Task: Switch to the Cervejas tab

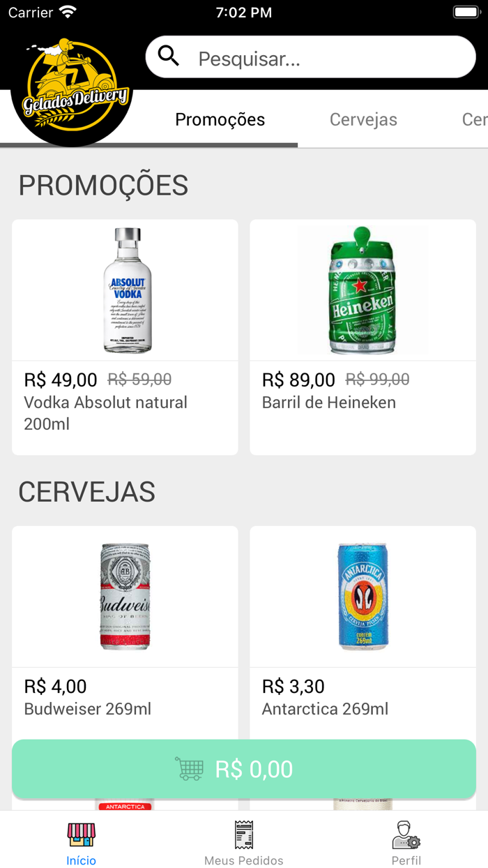Action: (363, 119)
